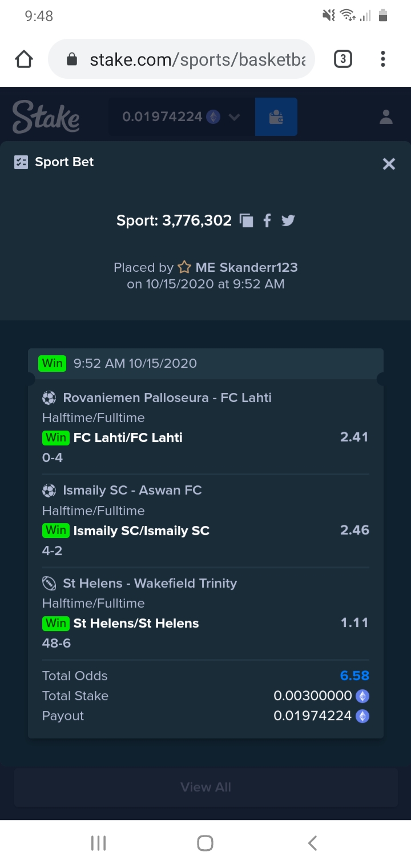Open the blue wallet button
The height and width of the screenshot is (868, 411).
276,117
